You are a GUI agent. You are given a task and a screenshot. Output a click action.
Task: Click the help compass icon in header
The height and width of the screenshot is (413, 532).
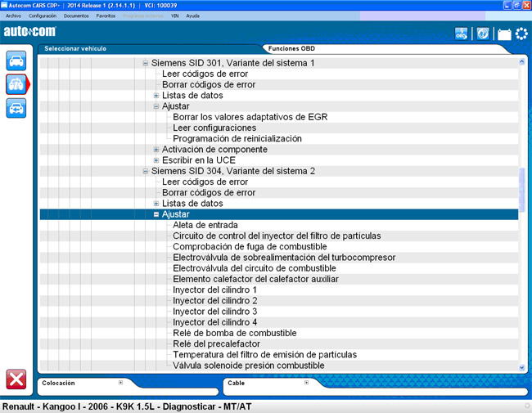[483, 34]
